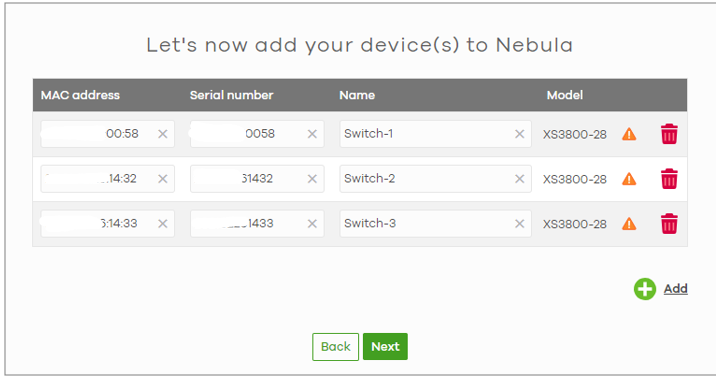Delete the Switch-1 device row

pos(669,134)
